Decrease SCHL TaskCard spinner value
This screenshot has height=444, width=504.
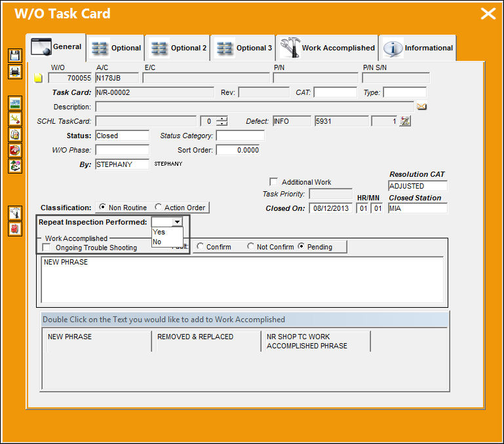pyautogui.click(x=222, y=124)
